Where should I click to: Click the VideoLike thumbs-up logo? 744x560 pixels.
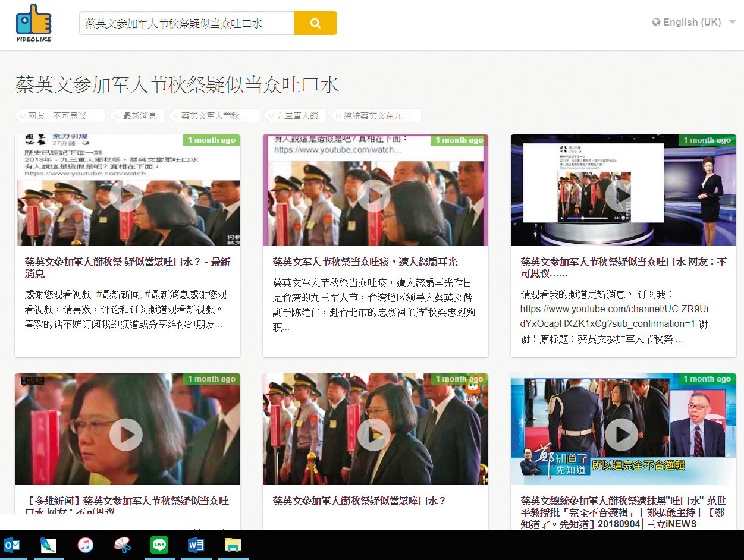33,23
